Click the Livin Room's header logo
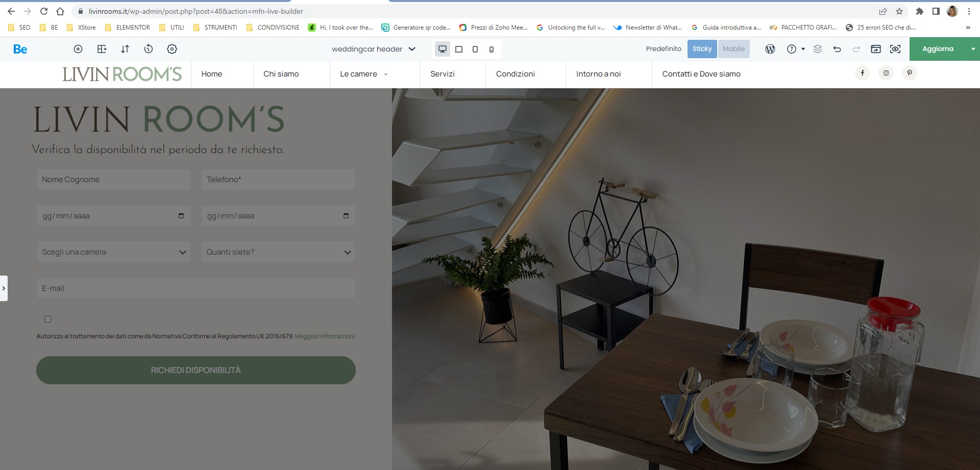 (x=122, y=74)
